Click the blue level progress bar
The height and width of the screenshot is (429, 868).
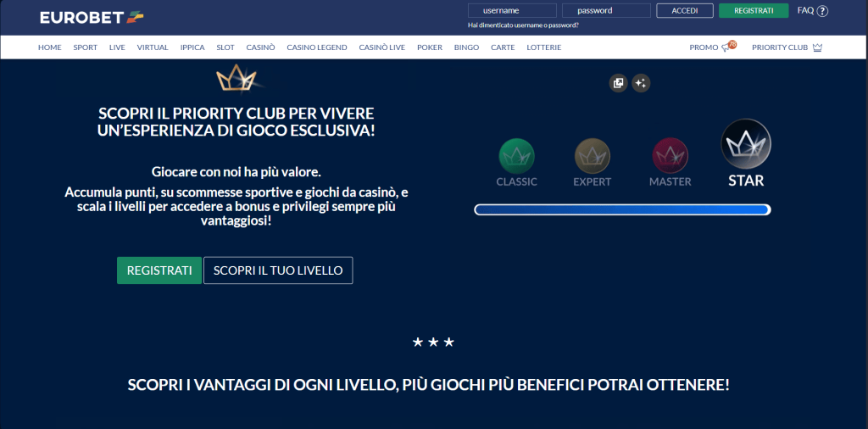623,209
